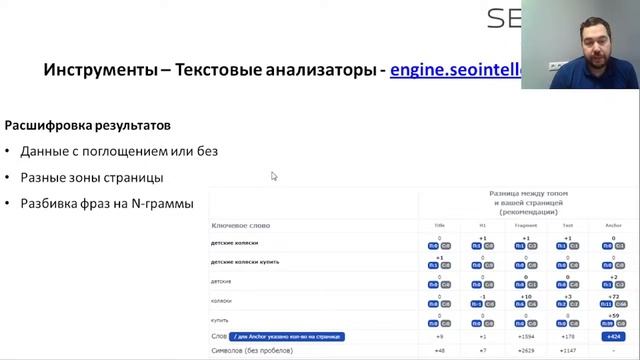Click the blue badge for 'коляски' row under Text
The height and width of the screenshot is (360, 640).
coord(562,304)
